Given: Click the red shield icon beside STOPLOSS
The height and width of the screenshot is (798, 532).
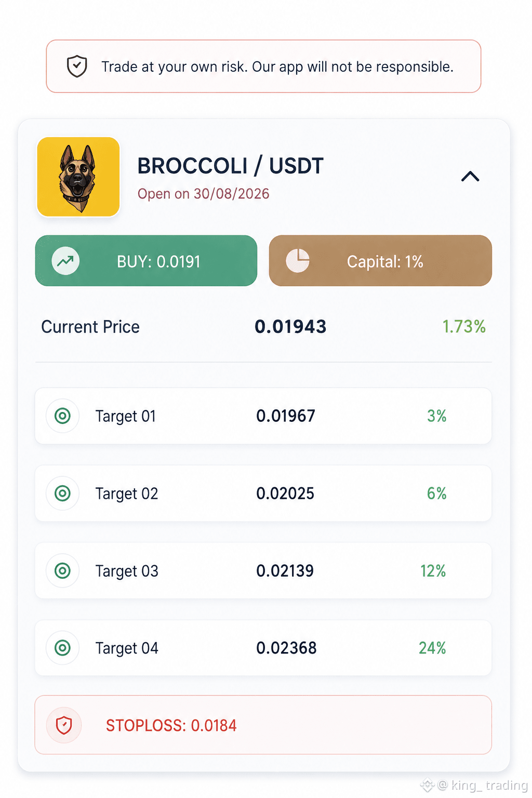Looking at the screenshot, I should 64,725.
